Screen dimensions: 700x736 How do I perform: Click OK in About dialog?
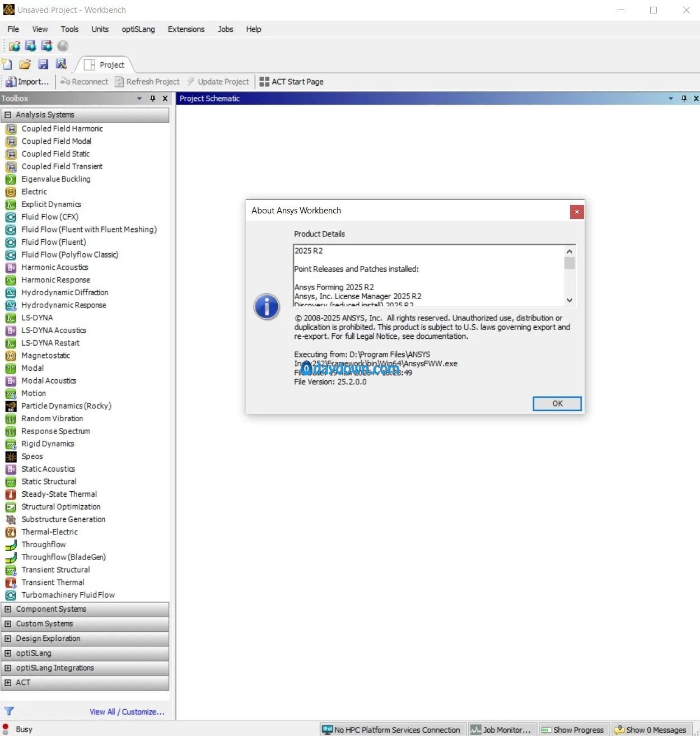[x=557, y=403]
